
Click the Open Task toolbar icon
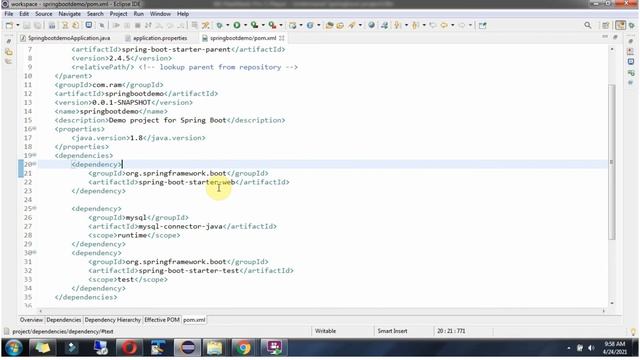tap(340, 25)
